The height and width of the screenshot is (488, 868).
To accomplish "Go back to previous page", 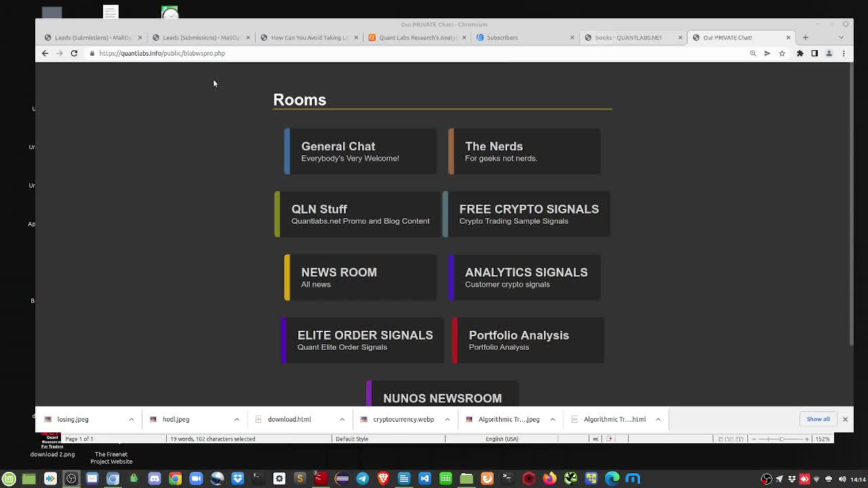I will pos(45,53).
